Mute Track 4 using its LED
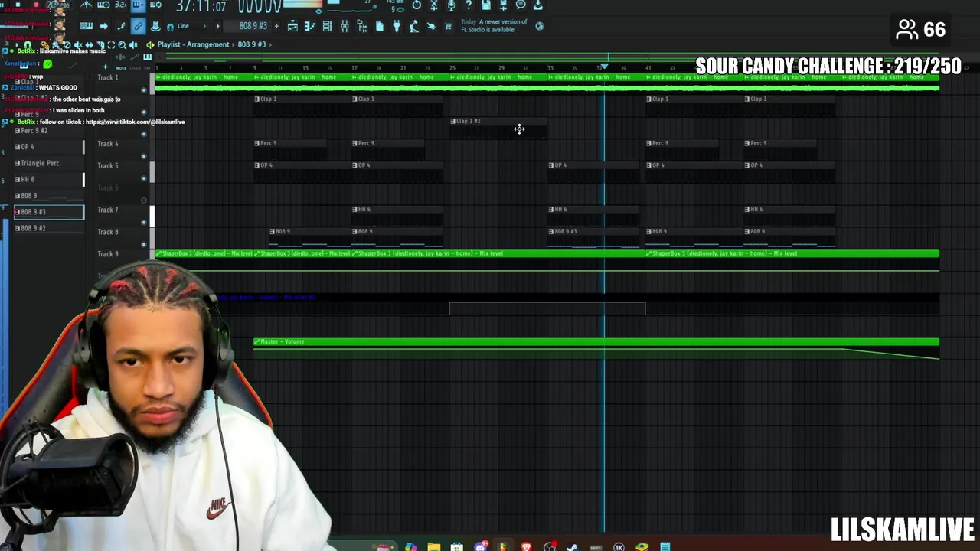 click(144, 156)
